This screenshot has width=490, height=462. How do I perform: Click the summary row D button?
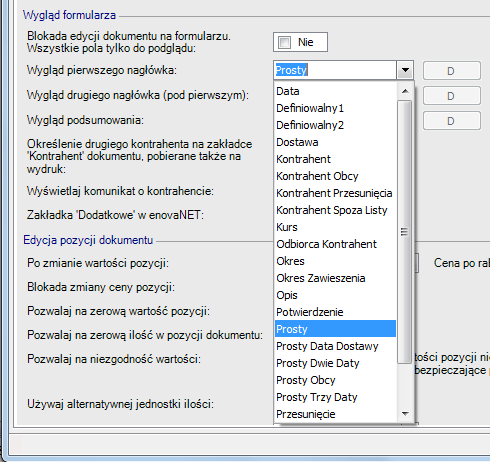pos(452,121)
